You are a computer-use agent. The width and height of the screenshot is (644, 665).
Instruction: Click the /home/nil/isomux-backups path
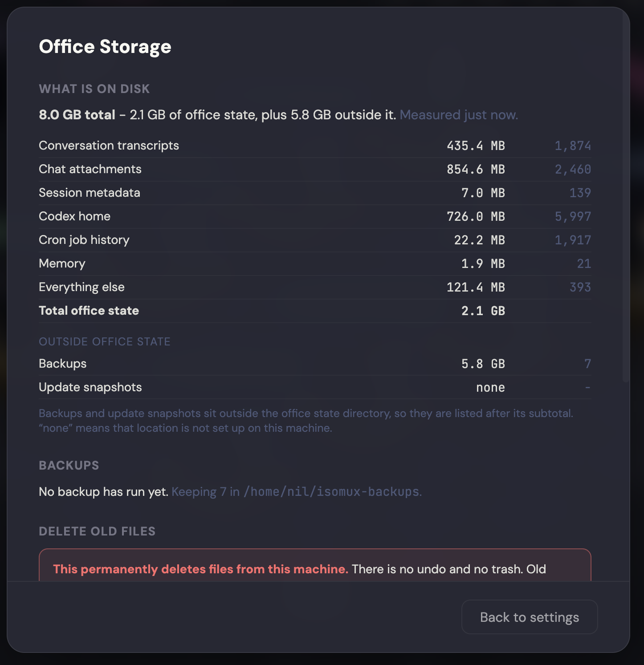tap(331, 491)
